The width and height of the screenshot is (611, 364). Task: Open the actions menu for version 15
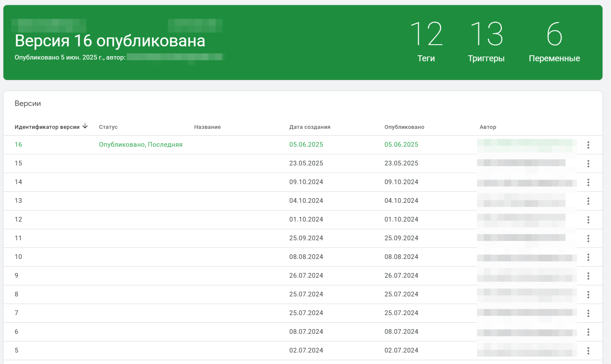pos(588,163)
